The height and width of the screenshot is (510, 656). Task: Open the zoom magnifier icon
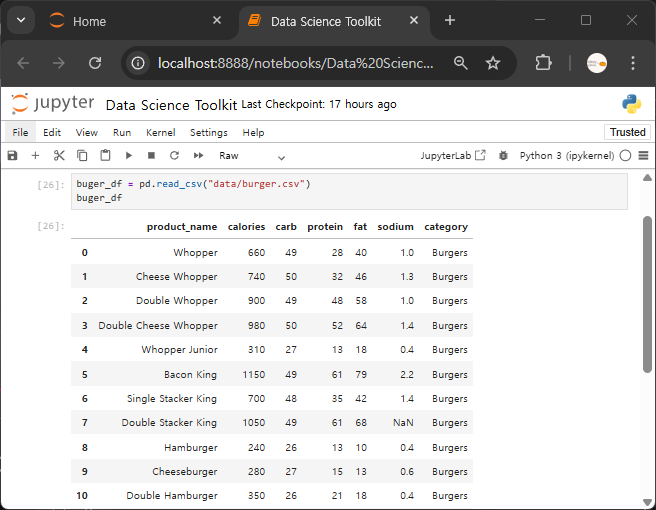pyautogui.click(x=461, y=63)
